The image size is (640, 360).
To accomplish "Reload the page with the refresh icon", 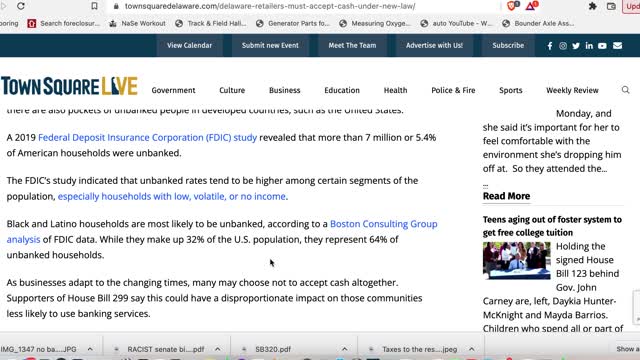I will [21, 6].
